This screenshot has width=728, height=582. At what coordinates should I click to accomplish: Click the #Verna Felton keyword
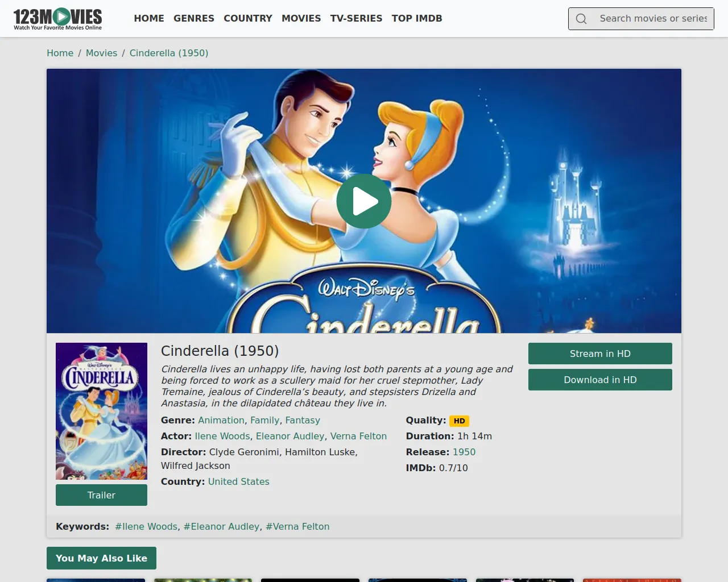[297, 526]
